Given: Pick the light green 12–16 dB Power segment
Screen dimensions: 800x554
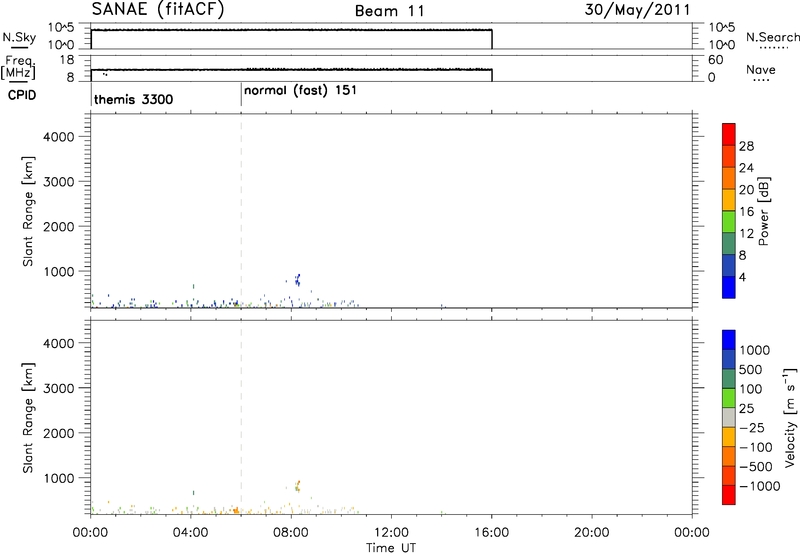Looking at the screenshot, I should [729, 221].
